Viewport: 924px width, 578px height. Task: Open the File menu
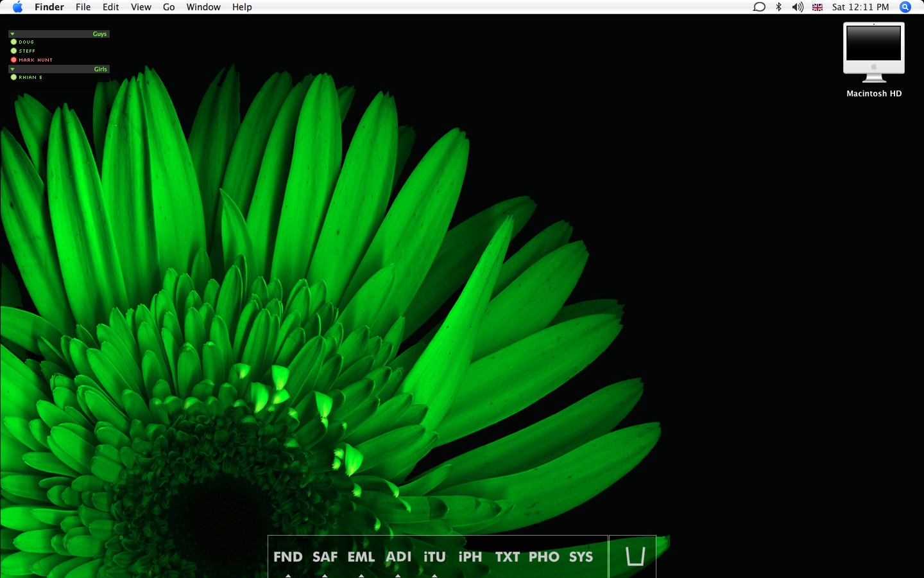pos(83,7)
